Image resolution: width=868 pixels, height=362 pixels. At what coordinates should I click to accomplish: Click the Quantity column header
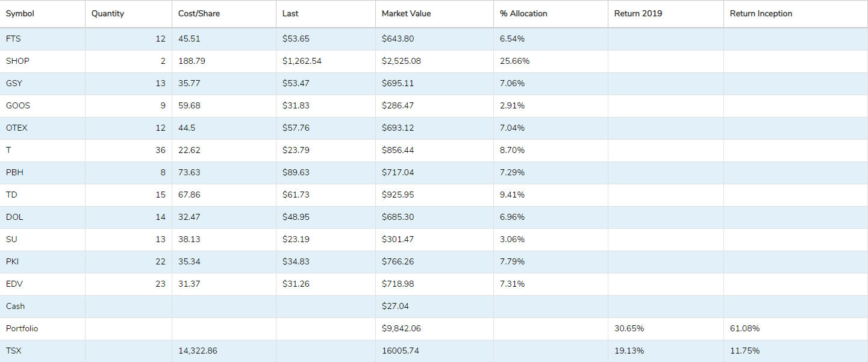click(x=108, y=14)
